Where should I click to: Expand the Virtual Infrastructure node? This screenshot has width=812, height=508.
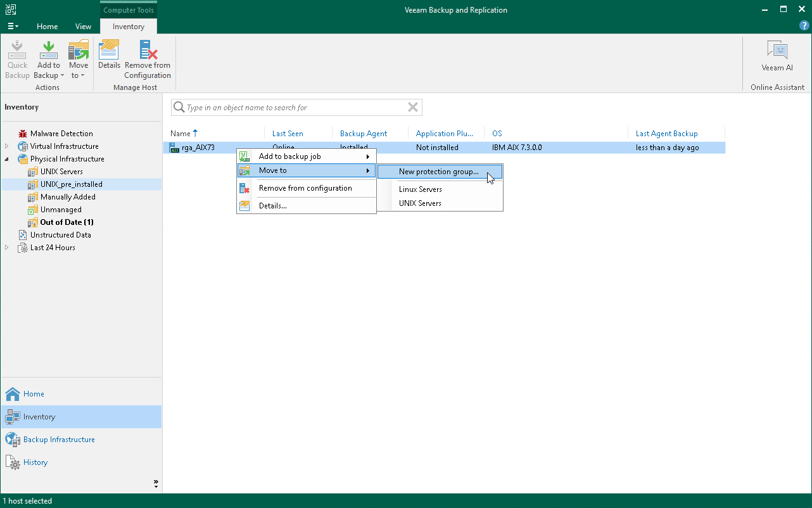[x=7, y=146]
